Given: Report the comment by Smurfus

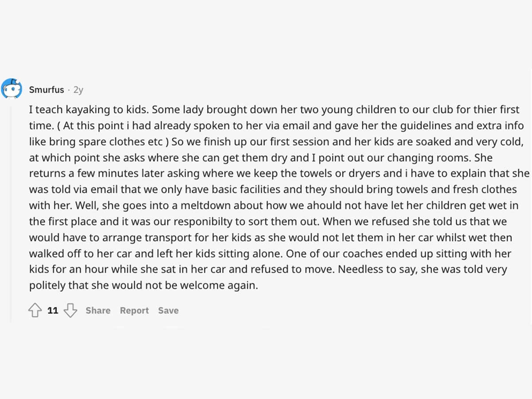Looking at the screenshot, I should click(x=134, y=310).
